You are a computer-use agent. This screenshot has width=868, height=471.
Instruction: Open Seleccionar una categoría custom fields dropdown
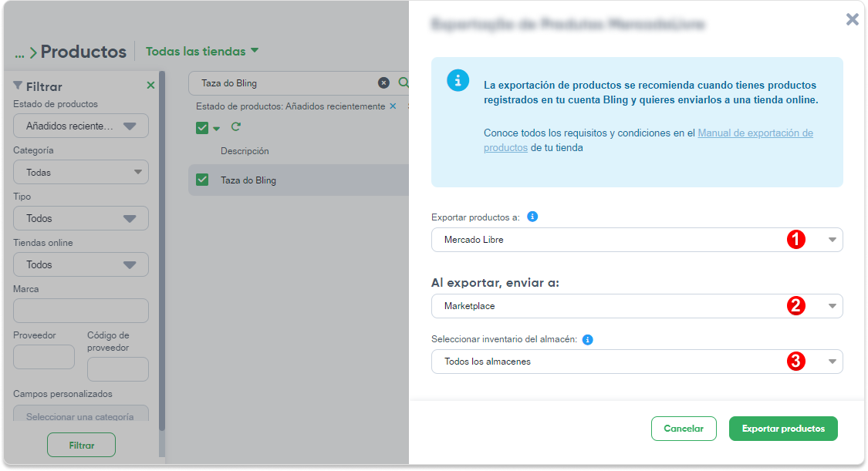tap(81, 413)
